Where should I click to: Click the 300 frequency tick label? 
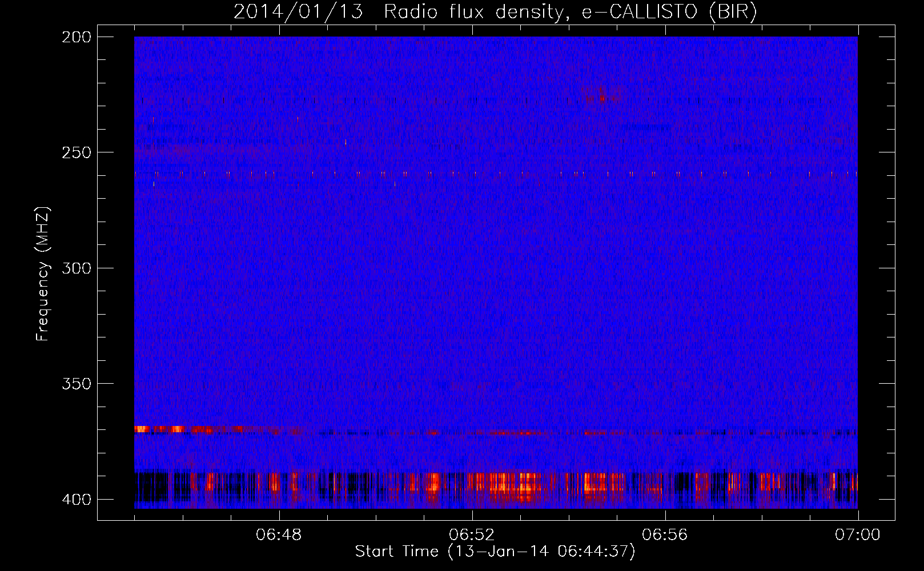[76, 268]
